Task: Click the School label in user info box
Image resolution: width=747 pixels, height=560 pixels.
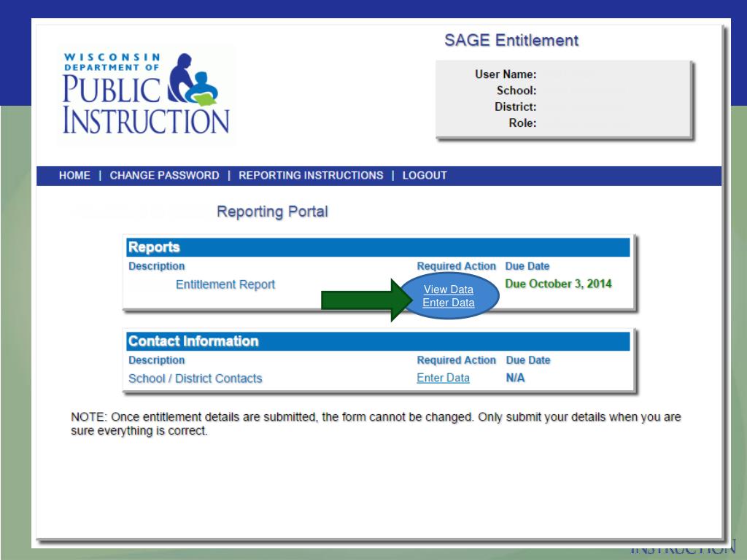Action: pyautogui.click(x=516, y=90)
